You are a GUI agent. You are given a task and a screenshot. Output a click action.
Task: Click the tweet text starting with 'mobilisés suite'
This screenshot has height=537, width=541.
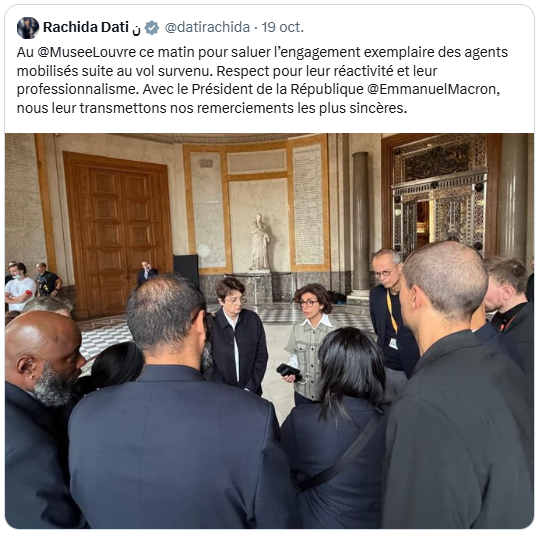coord(227,71)
